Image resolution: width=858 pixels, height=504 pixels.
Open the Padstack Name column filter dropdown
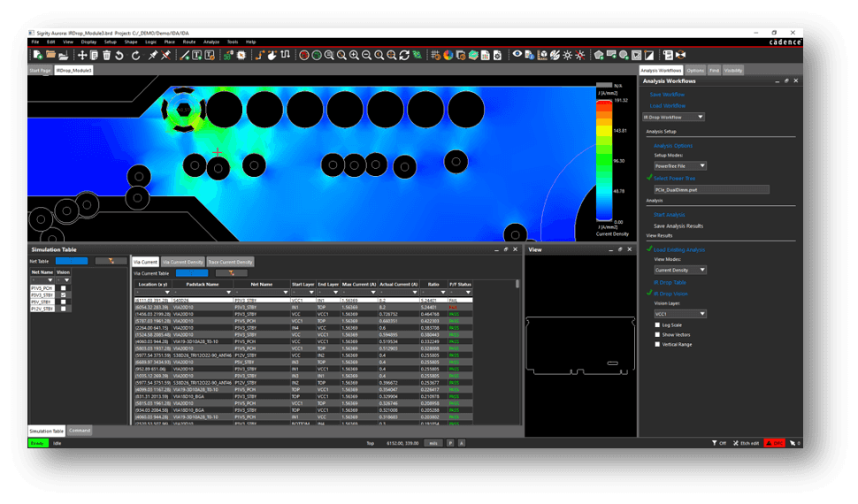pos(203,292)
